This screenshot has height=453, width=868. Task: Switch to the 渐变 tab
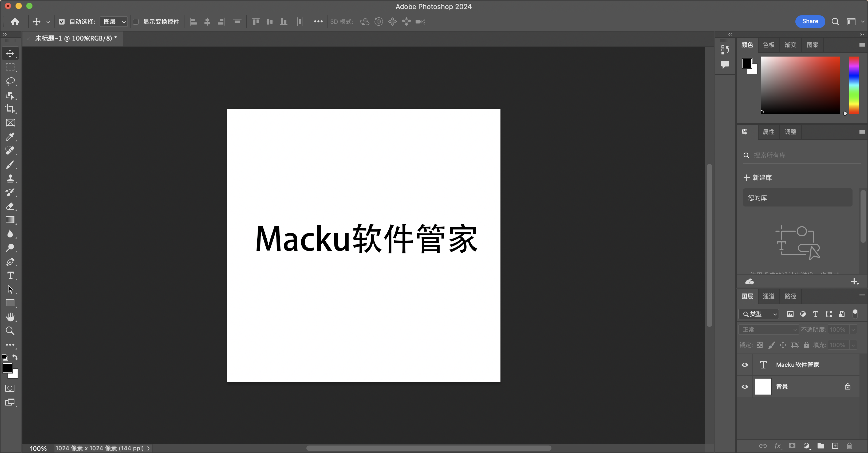click(790, 45)
